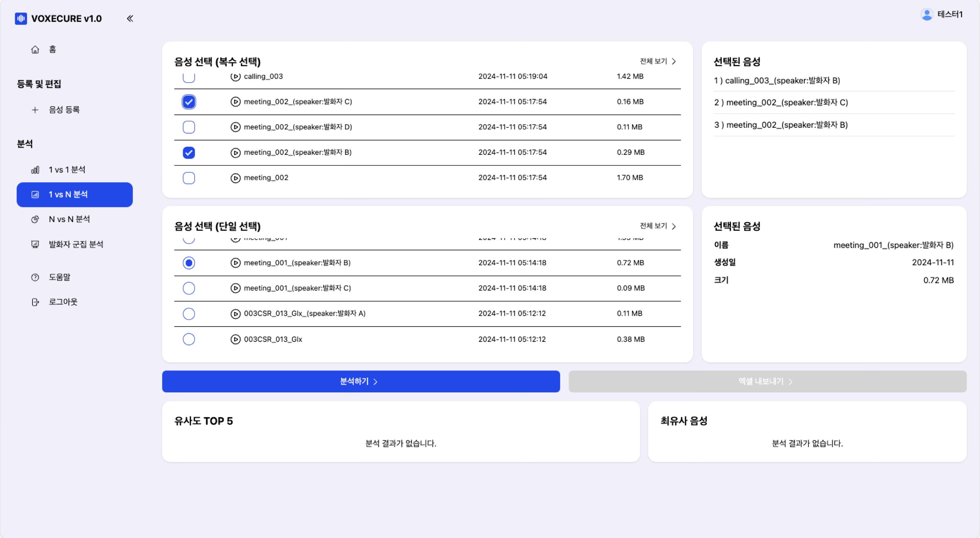The width and height of the screenshot is (980, 538).
Task: Play the 003CSR_013_Glx audio preview
Action: click(x=236, y=339)
